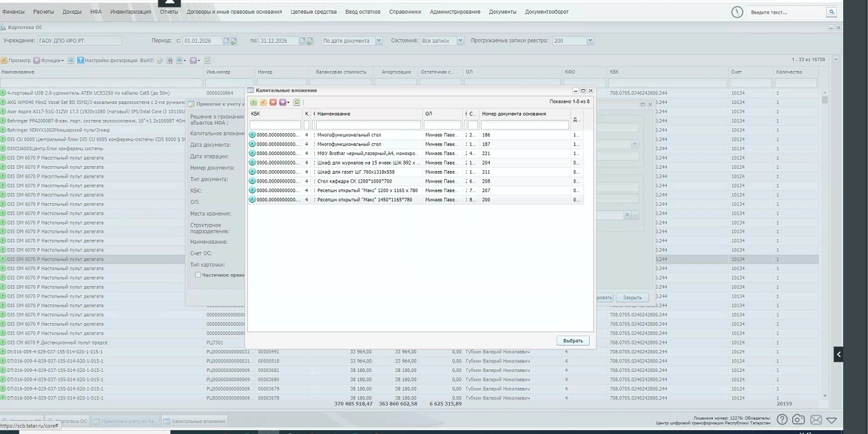Add new record in Капитальные вложения toolbar
The image size is (868, 434).
coord(254,102)
